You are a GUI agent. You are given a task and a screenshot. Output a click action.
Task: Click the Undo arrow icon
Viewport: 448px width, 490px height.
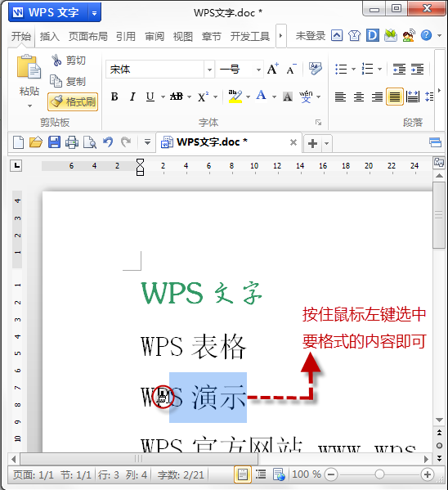point(108,142)
